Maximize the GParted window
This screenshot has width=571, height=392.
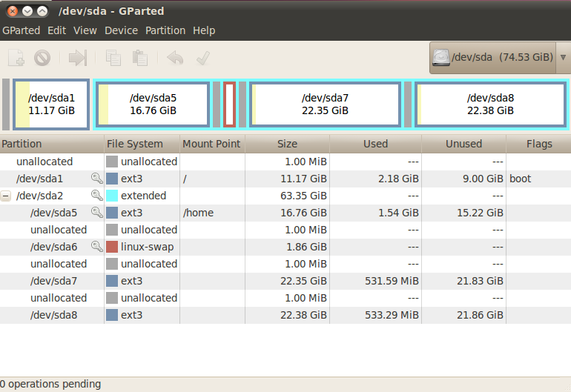(x=42, y=11)
